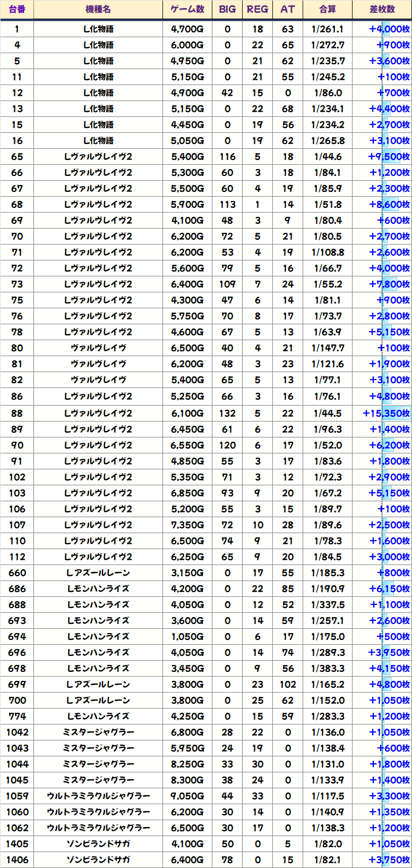This screenshot has width=412, height=868.
Task: Click the +15,350枚 difference value
Action: coord(387,413)
